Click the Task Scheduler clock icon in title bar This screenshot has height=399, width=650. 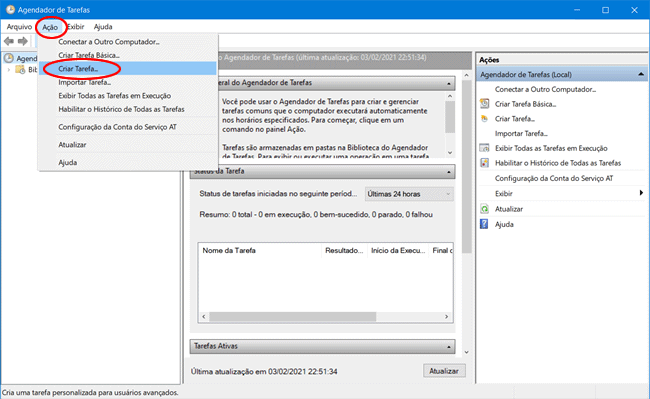(10, 10)
